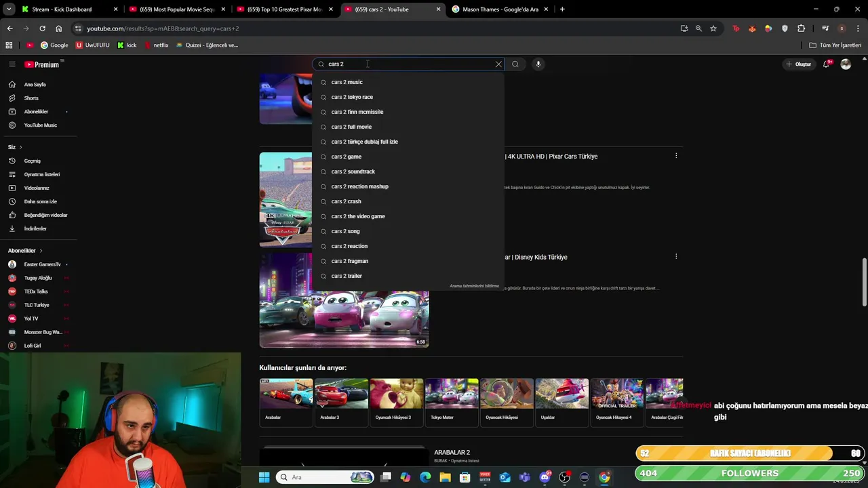Image resolution: width=868 pixels, height=488 pixels.
Task: Select suggestion 'cars 2 the video game'
Action: pos(408,216)
